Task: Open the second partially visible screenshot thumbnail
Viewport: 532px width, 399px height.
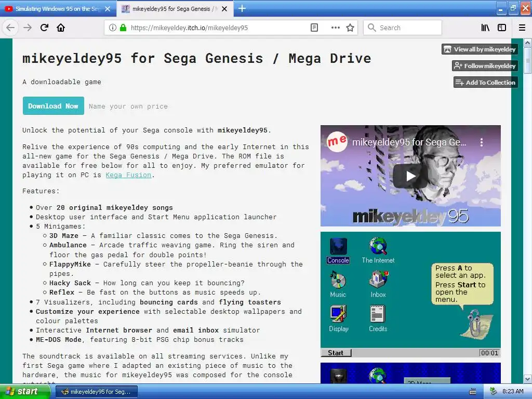Action: click(x=410, y=373)
